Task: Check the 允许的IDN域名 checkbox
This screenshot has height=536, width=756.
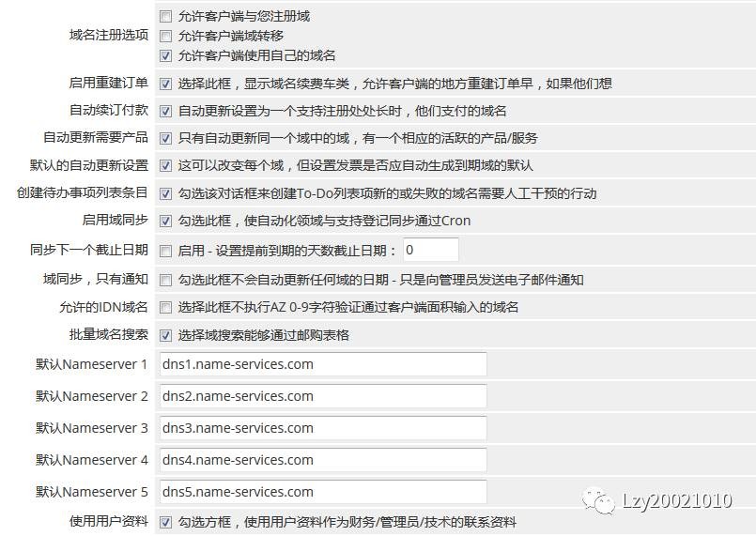Action: click(x=165, y=308)
